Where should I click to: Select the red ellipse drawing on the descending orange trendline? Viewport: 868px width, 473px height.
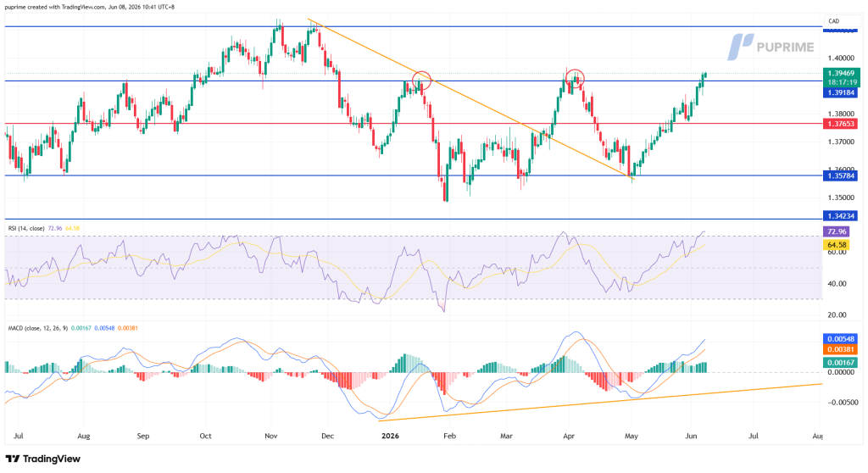tap(422, 81)
